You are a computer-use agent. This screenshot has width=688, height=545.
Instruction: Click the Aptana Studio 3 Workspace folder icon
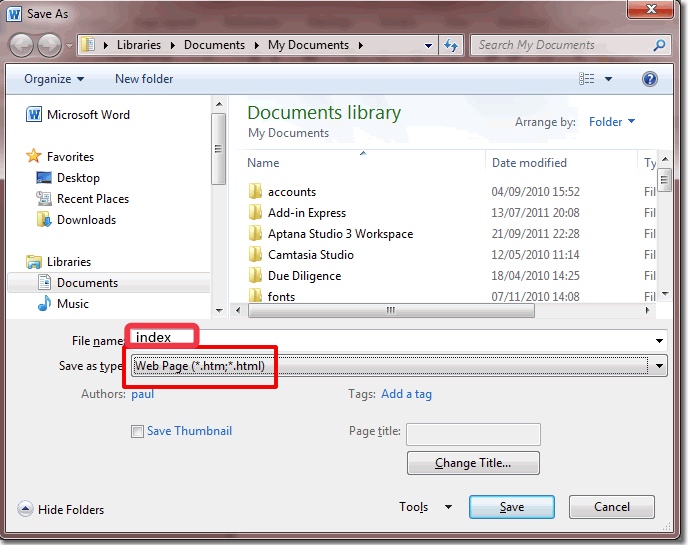(x=255, y=234)
